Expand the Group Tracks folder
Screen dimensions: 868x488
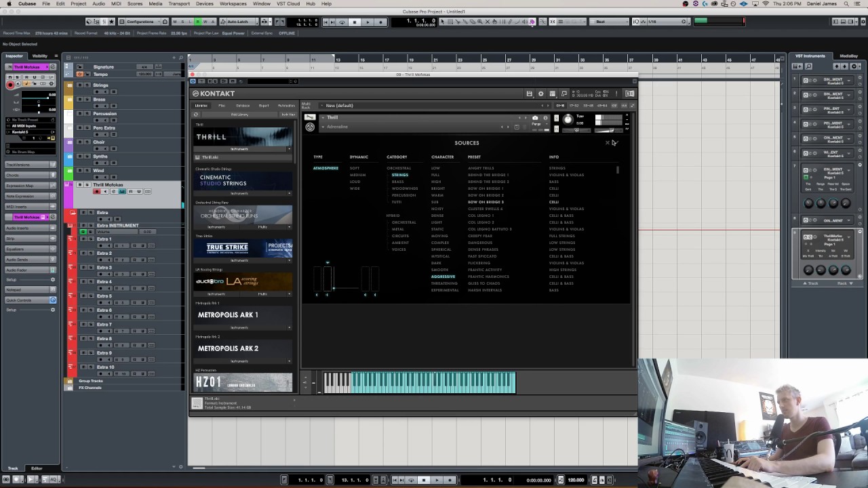(x=68, y=381)
